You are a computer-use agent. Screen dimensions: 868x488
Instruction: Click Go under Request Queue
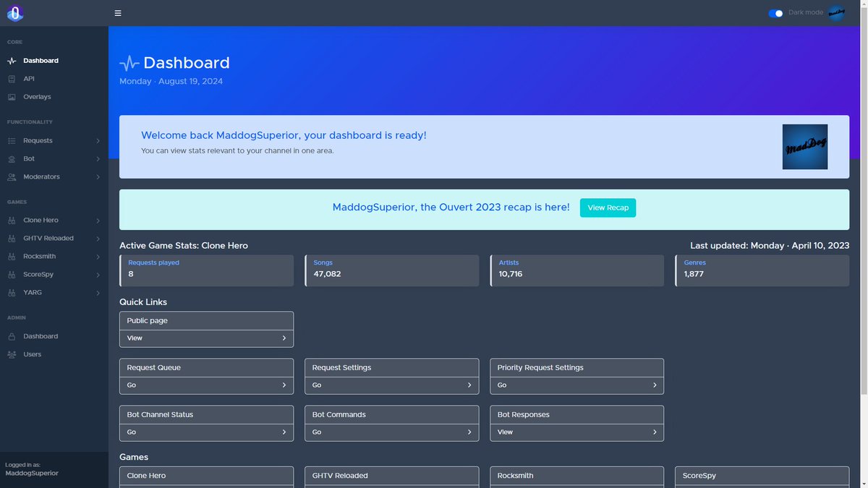click(x=206, y=385)
